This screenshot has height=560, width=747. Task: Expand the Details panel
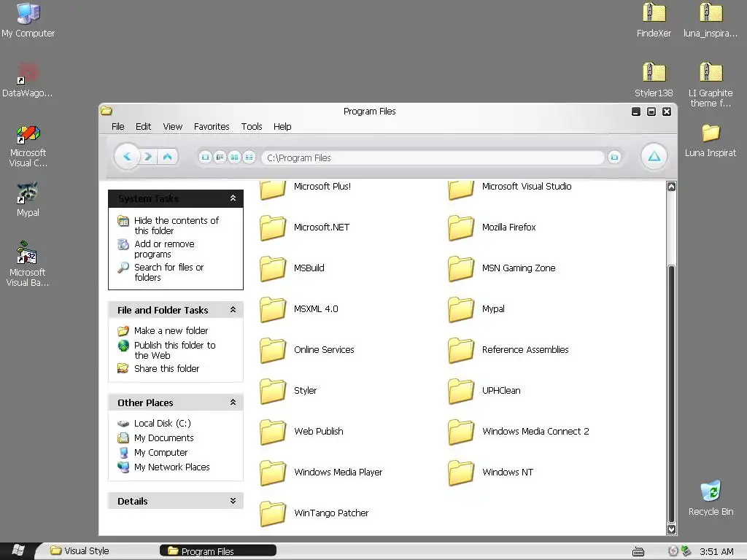(x=233, y=501)
